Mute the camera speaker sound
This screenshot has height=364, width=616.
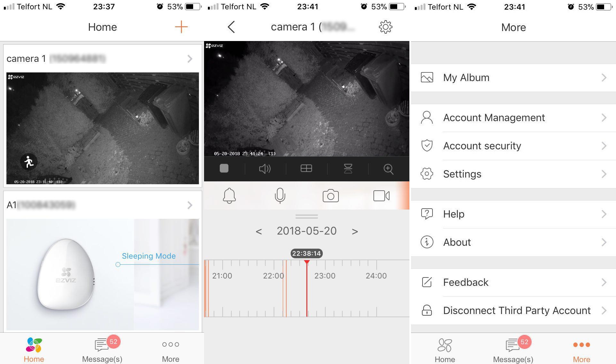coord(265,169)
